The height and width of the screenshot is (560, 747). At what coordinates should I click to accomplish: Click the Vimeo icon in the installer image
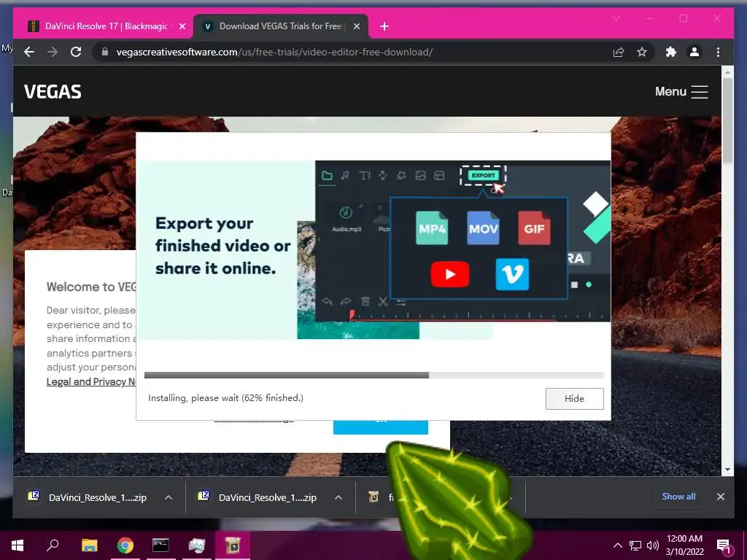pyautogui.click(x=512, y=274)
